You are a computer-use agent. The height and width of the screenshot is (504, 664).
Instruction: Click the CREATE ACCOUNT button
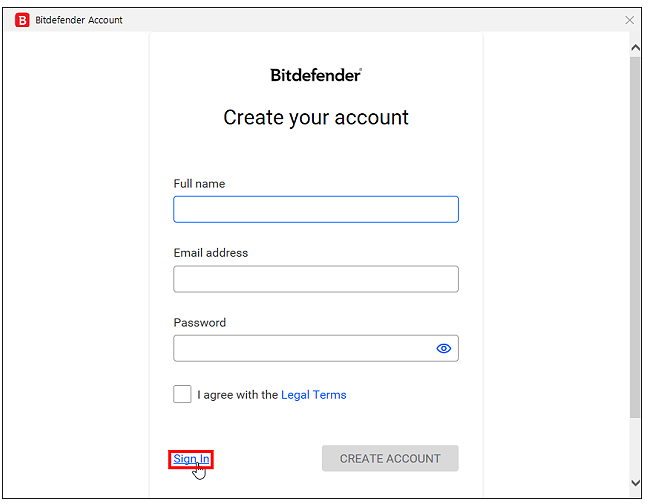click(390, 458)
